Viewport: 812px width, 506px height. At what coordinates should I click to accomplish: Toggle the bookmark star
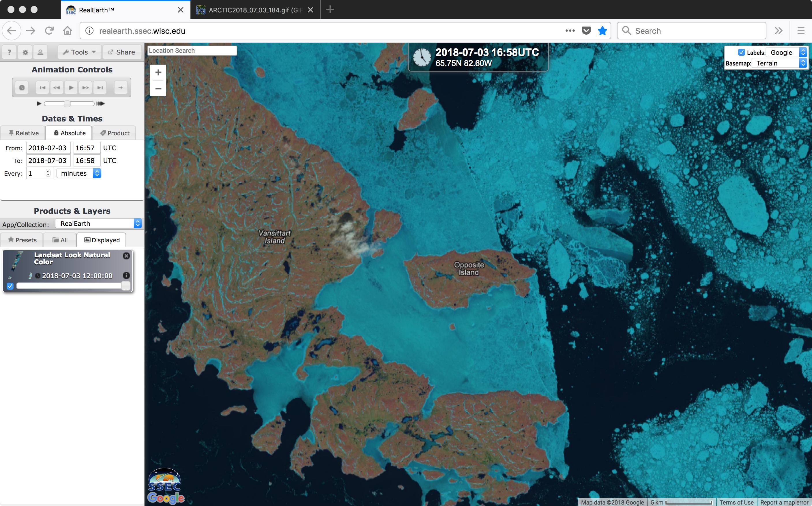point(602,31)
